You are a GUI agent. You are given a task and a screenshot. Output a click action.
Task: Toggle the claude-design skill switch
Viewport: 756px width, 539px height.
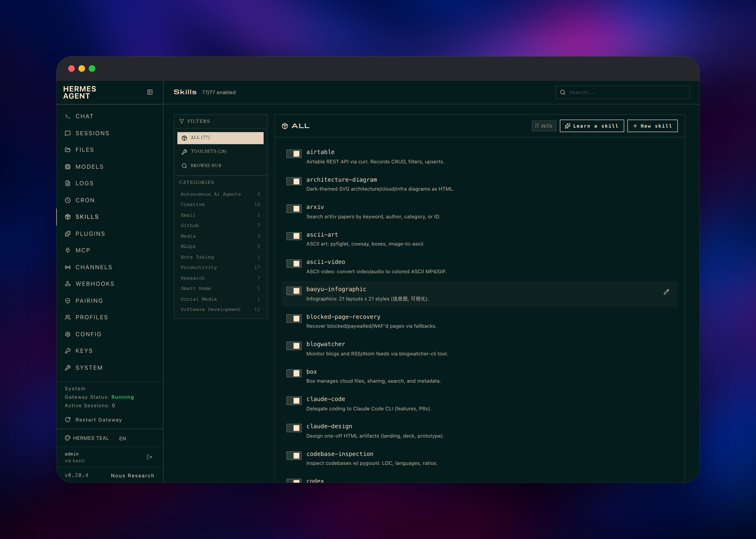tap(294, 428)
